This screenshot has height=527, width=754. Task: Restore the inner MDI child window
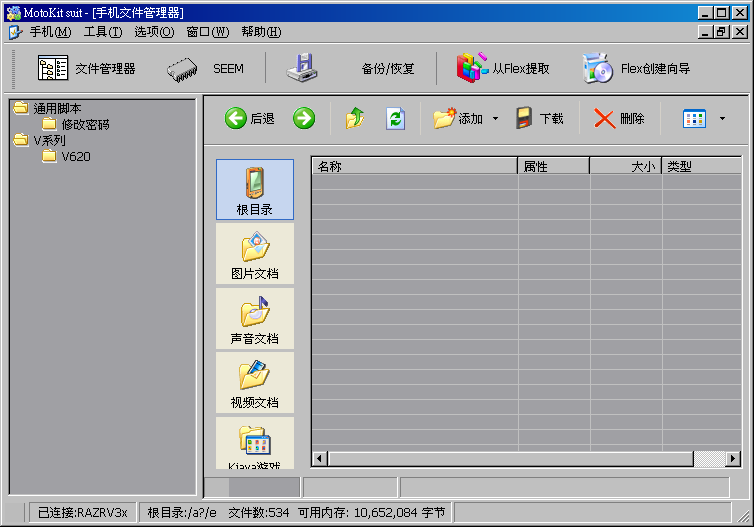tap(721, 32)
